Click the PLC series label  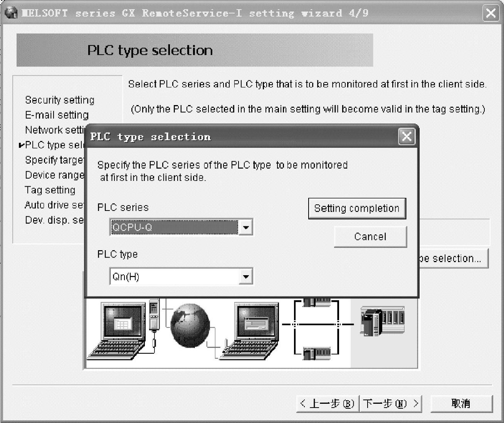coord(123,207)
